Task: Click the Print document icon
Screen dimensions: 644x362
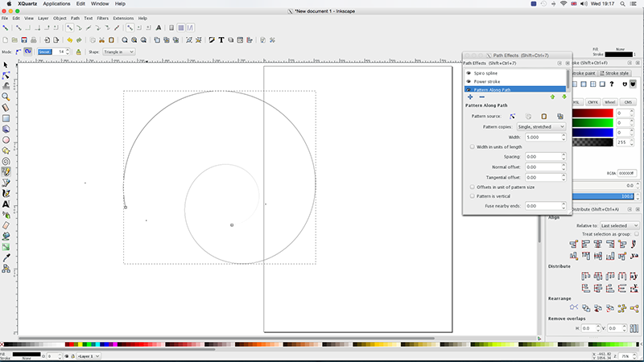Action: click(x=34, y=40)
